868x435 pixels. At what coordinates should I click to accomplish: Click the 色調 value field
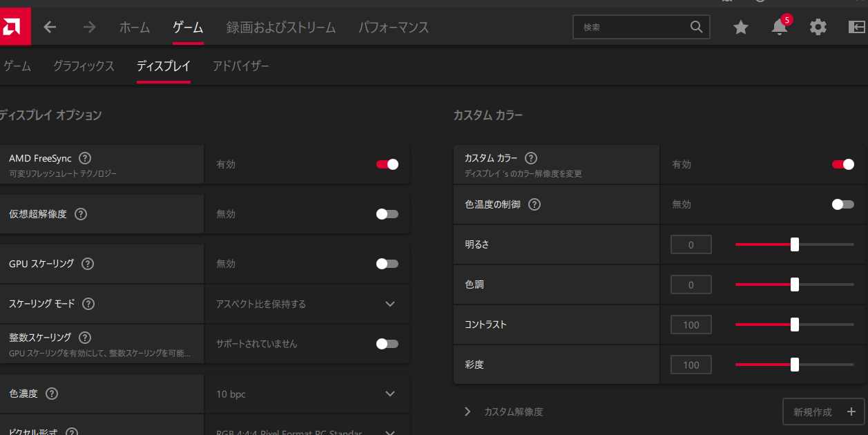pyautogui.click(x=691, y=284)
